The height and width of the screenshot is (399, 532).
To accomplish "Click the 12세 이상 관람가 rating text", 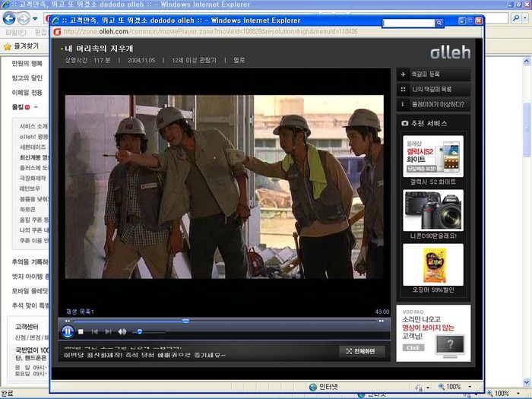I will [x=194, y=60].
